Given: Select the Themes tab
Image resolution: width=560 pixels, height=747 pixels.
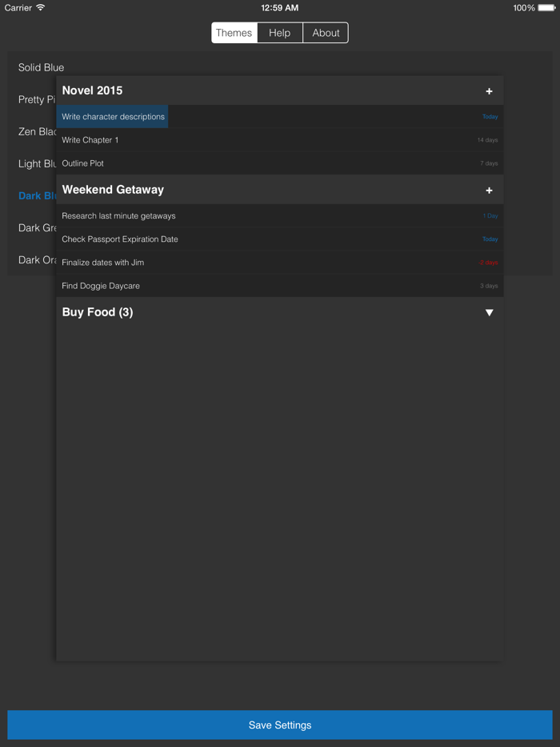Looking at the screenshot, I should coord(234,33).
